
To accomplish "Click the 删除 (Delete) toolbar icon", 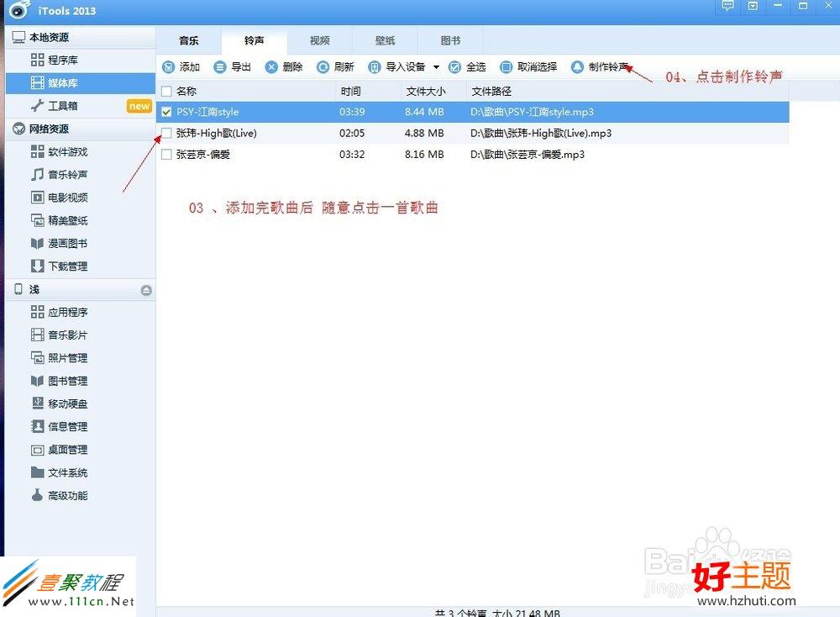I will [271, 67].
